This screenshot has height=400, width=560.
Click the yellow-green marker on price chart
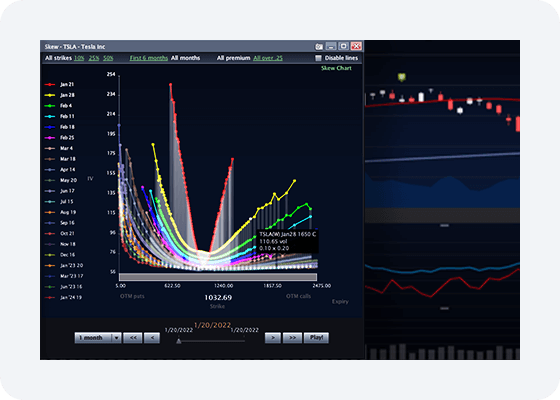coord(402,77)
